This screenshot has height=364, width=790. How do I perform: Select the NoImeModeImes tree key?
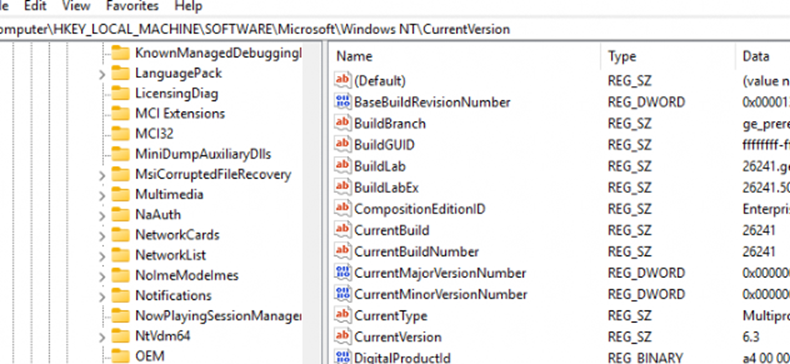pos(186,276)
